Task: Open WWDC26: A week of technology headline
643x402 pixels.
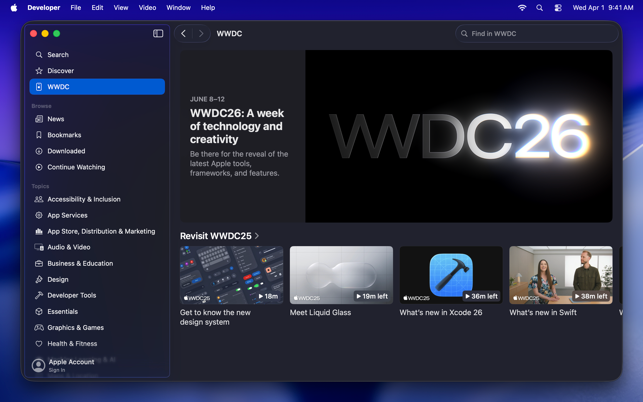Action: point(237,126)
